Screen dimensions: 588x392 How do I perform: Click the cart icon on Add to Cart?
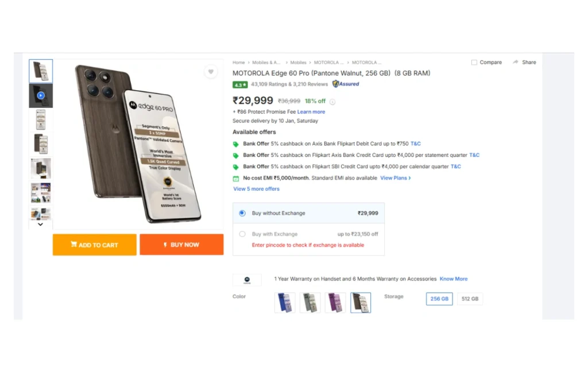coord(73,244)
